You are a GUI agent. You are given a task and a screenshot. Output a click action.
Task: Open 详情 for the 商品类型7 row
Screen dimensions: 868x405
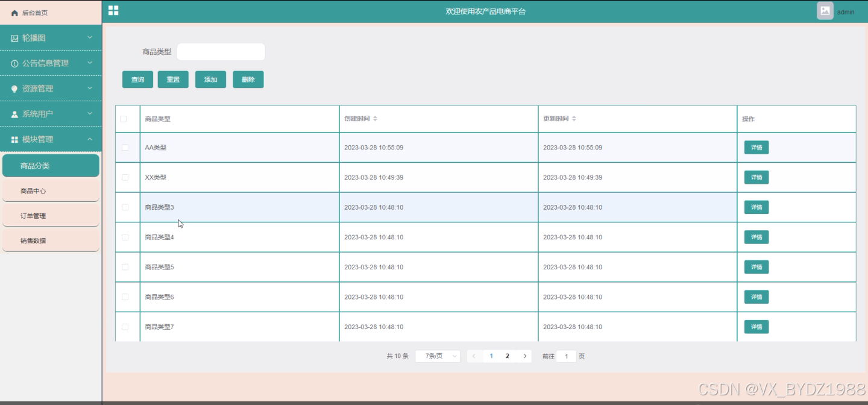pos(756,327)
